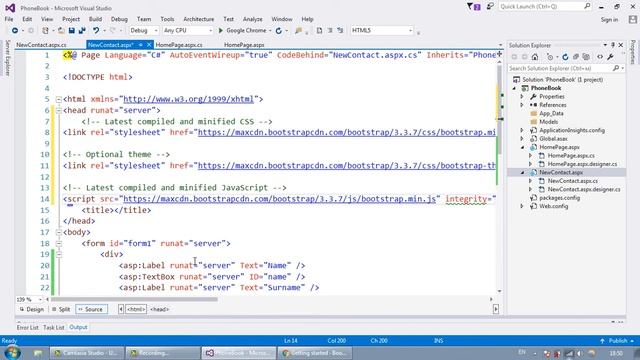Expand the Web.config node

tap(522, 207)
